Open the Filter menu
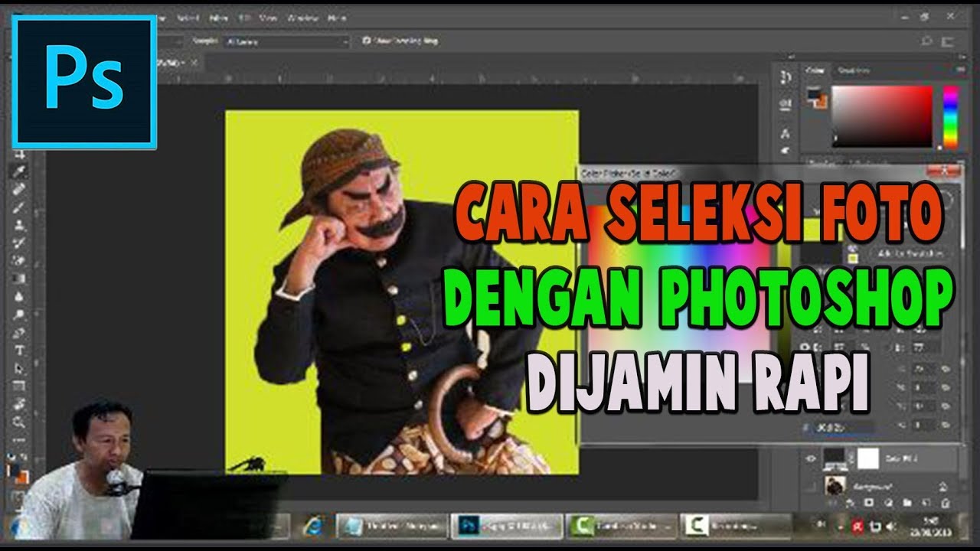 220,18
